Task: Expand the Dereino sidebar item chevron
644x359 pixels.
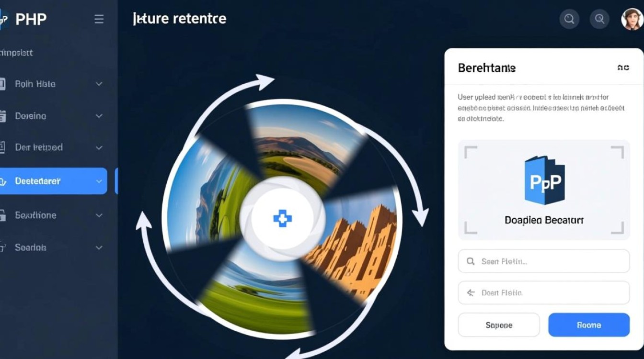Action: pyautogui.click(x=99, y=116)
